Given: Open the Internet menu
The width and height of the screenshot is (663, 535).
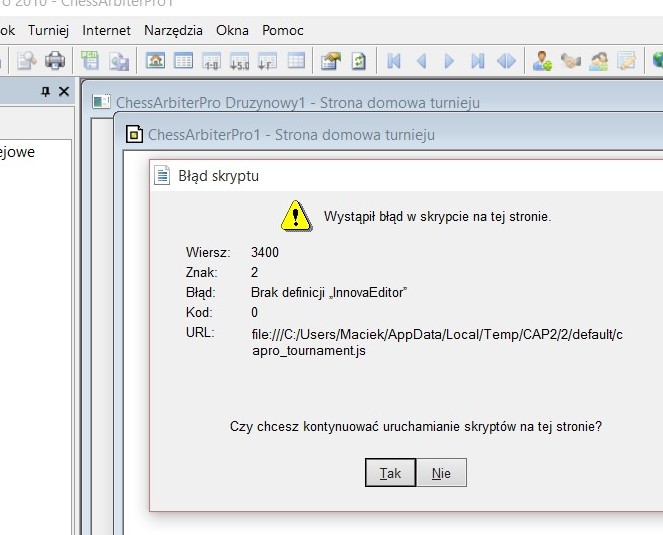Looking at the screenshot, I should pos(107,30).
